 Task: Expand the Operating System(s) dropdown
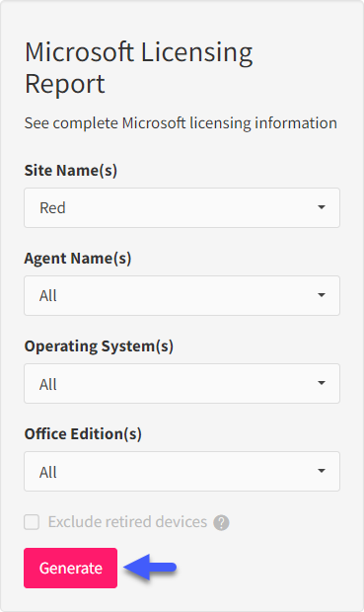[182, 383]
